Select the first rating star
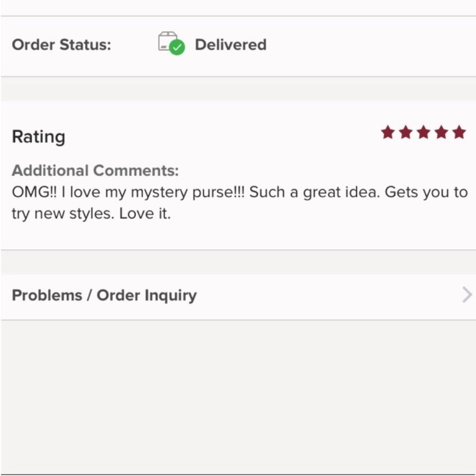The height and width of the screenshot is (476, 476). pos(388,132)
